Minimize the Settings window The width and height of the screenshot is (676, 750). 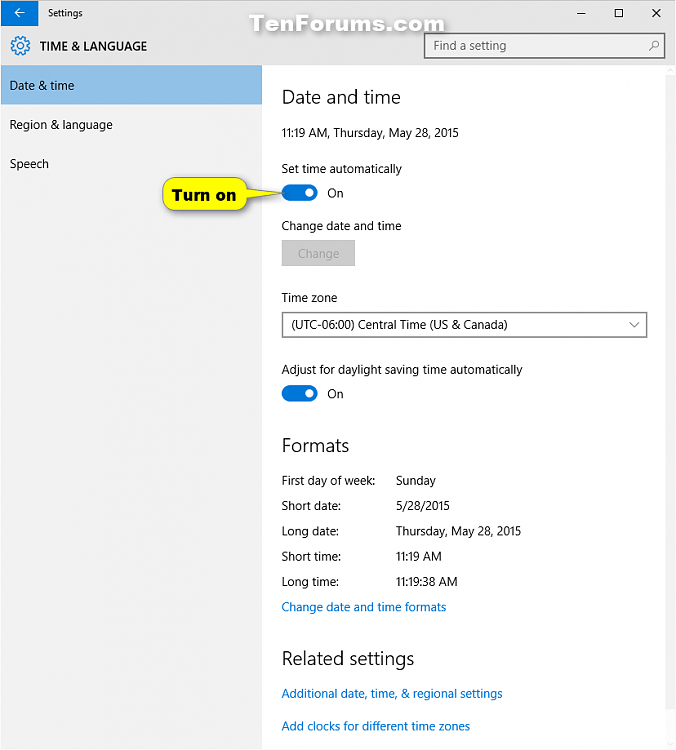581,13
